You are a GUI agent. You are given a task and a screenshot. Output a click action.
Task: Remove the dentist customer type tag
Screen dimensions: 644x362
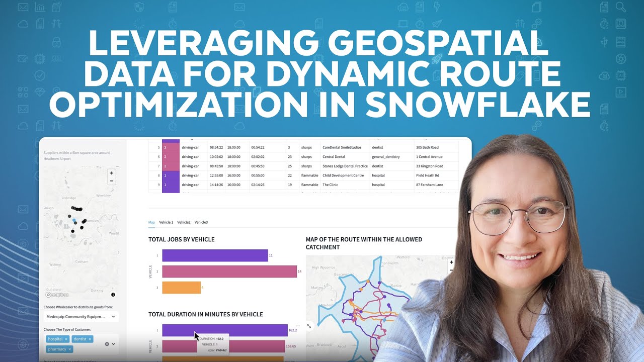[90, 339]
